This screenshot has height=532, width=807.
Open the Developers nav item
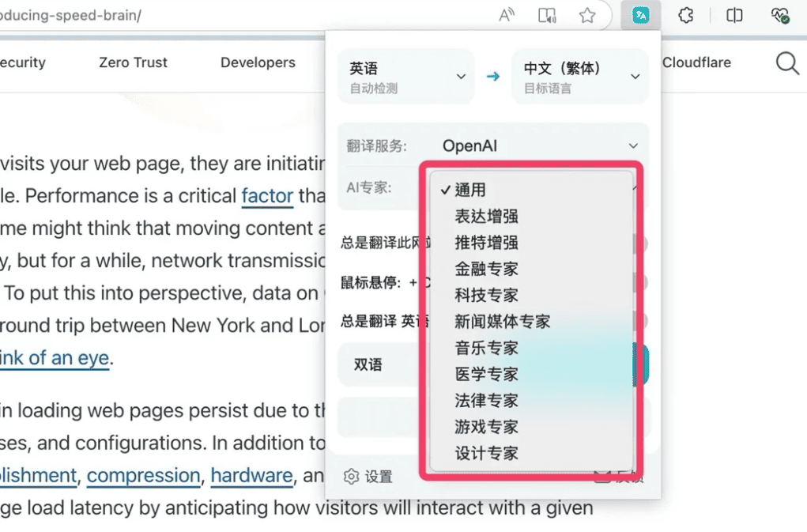[x=258, y=62]
